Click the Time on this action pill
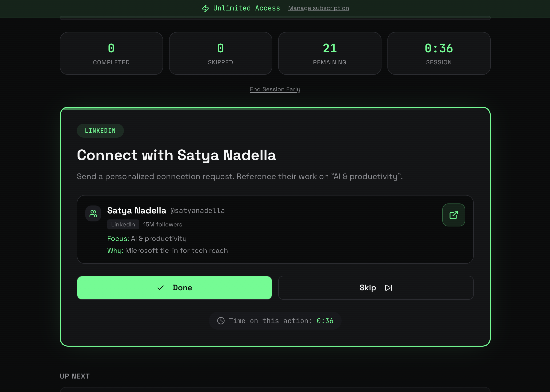The image size is (550, 392). coord(275,321)
